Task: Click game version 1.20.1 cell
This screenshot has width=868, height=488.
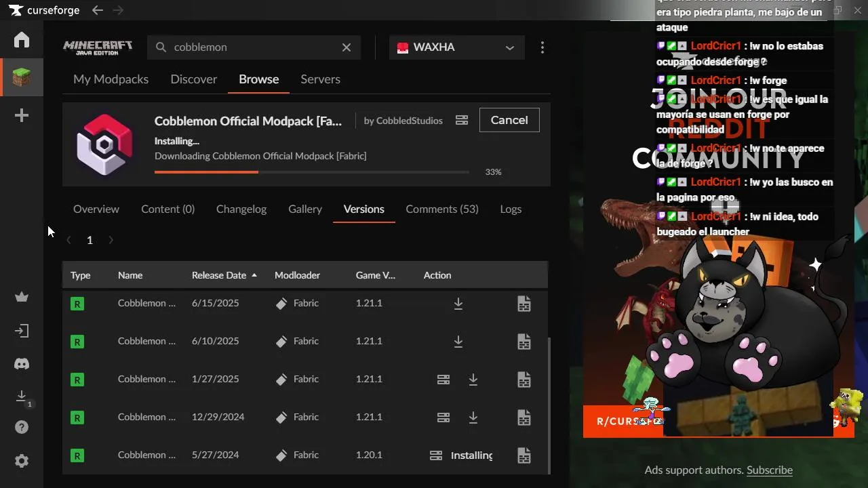Action: tap(369, 455)
